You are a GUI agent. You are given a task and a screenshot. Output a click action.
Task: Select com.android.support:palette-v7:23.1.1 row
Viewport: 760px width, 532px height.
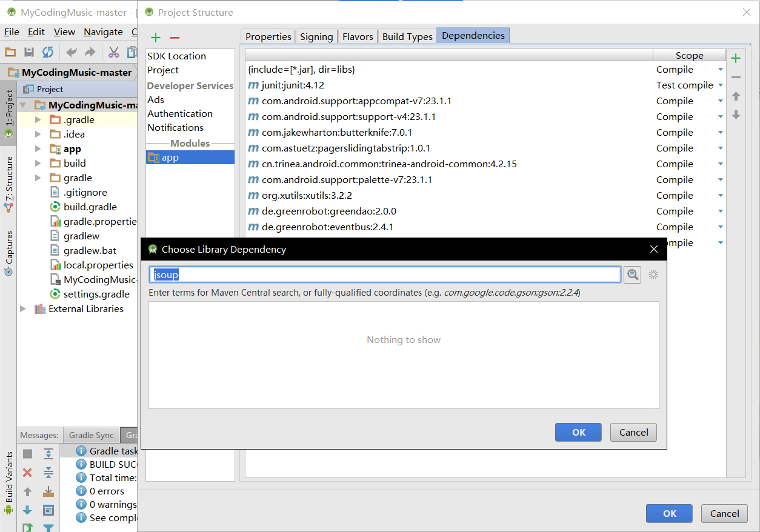(449, 180)
